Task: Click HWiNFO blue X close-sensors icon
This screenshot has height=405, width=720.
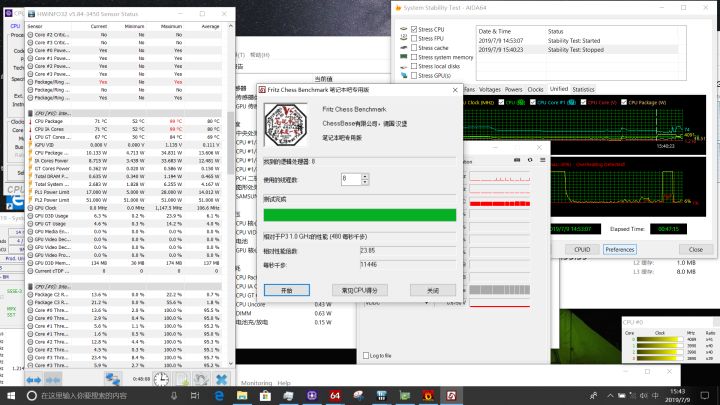Action: point(221,379)
